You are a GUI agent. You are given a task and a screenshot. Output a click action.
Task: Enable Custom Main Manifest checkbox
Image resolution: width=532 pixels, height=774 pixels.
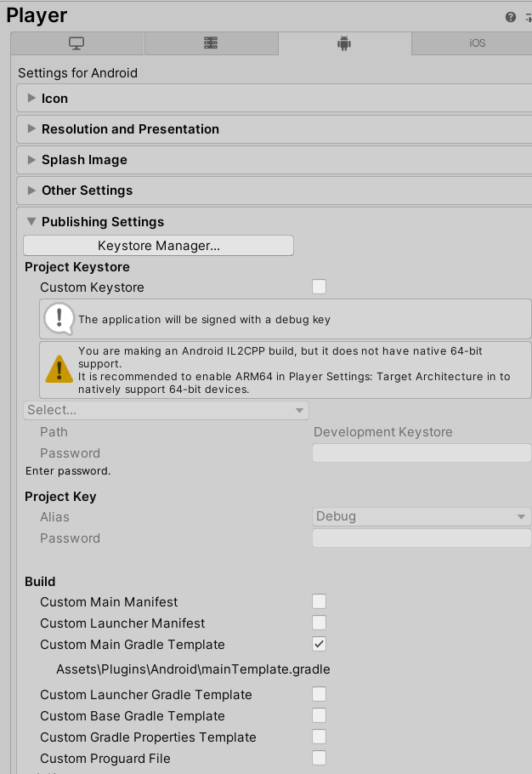tap(319, 601)
